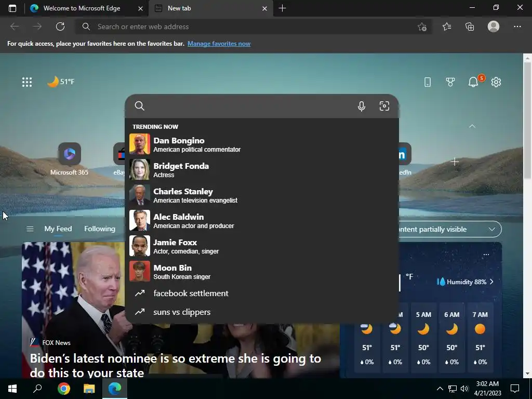Click Manage favorites now link
532x399 pixels.
pyautogui.click(x=219, y=44)
